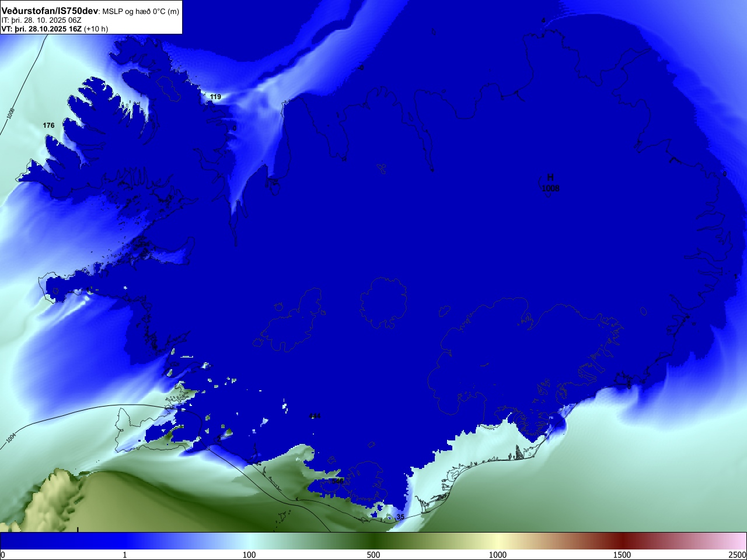Click the 35 value label on the south coast
This screenshot has height=560, width=747.
click(400, 517)
